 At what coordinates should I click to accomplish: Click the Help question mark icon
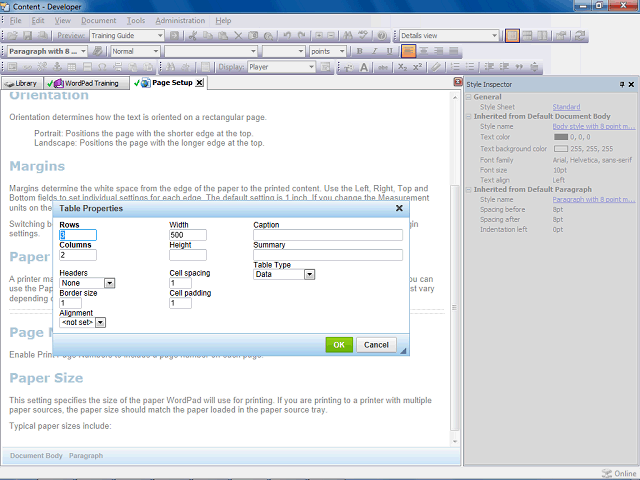pos(382,36)
